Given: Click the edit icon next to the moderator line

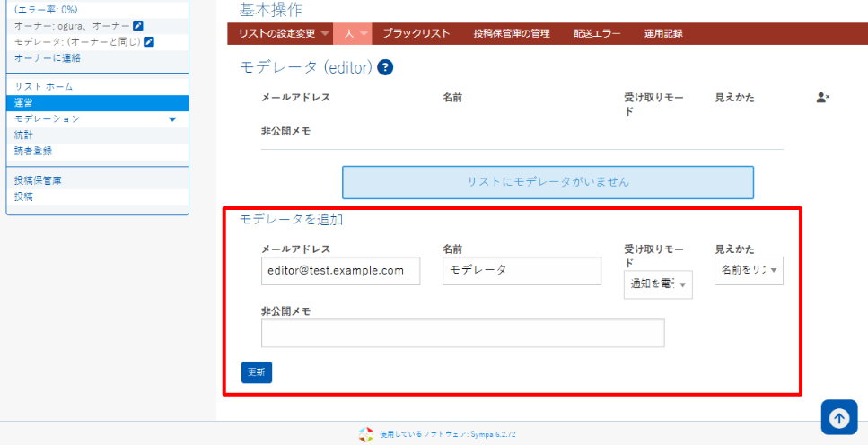Looking at the screenshot, I should 148,41.
